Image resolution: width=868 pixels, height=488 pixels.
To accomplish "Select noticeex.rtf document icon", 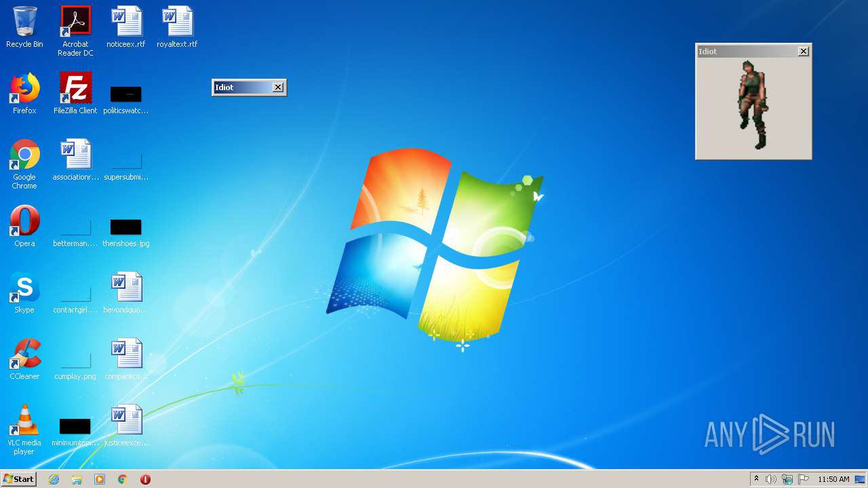I will point(126,27).
